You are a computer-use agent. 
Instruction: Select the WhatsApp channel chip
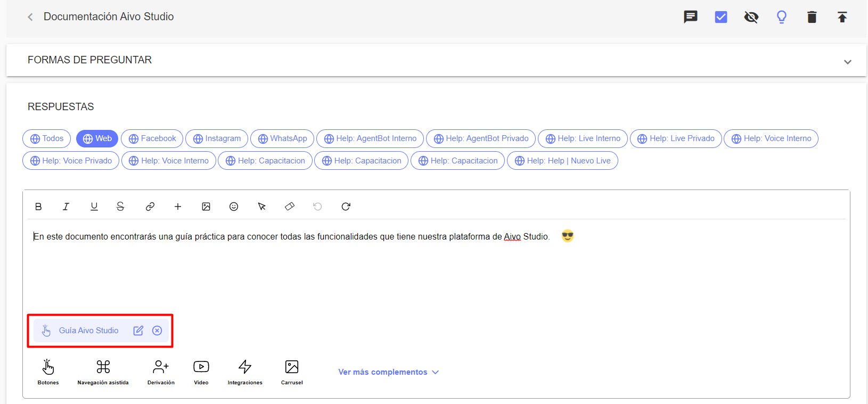tap(282, 138)
